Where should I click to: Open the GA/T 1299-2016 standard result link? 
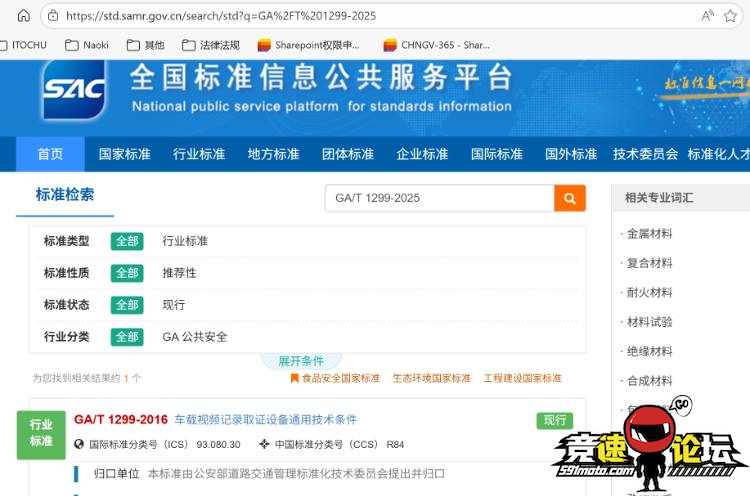[x=121, y=419]
